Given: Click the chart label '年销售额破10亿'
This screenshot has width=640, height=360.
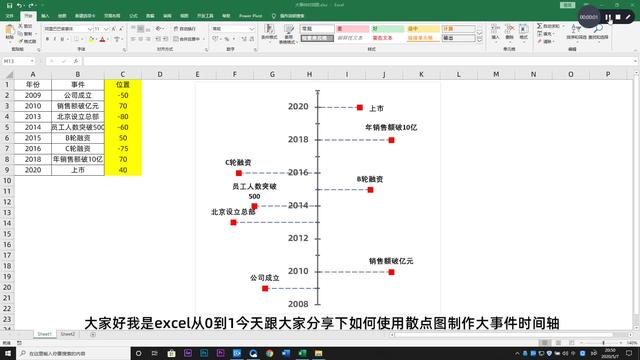Looking at the screenshot, I should tap(391, 127).
